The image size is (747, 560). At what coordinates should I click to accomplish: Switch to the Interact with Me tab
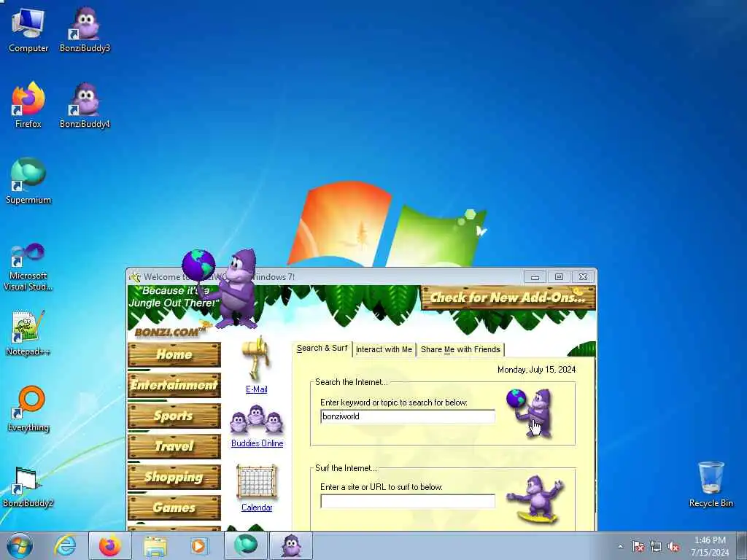coord(384,349)
